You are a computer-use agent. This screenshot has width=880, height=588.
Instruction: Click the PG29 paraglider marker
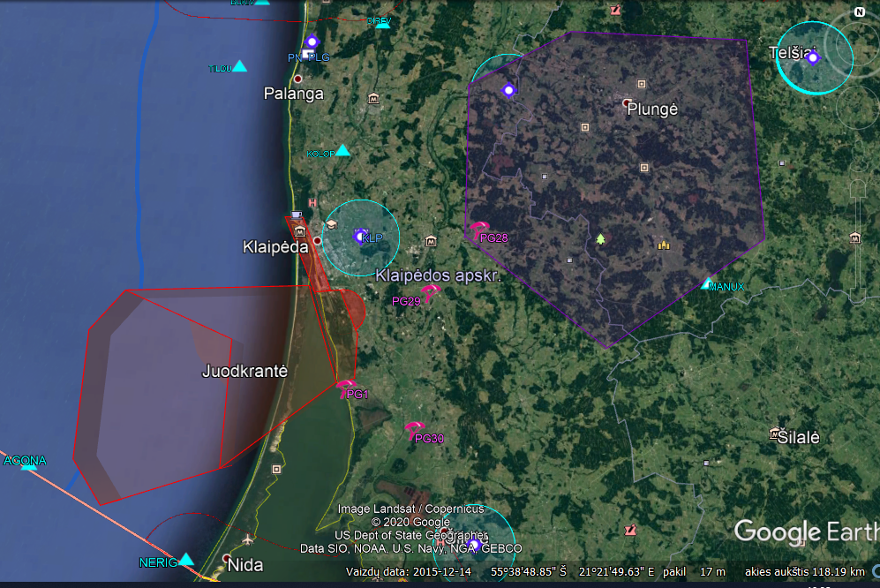431,292
